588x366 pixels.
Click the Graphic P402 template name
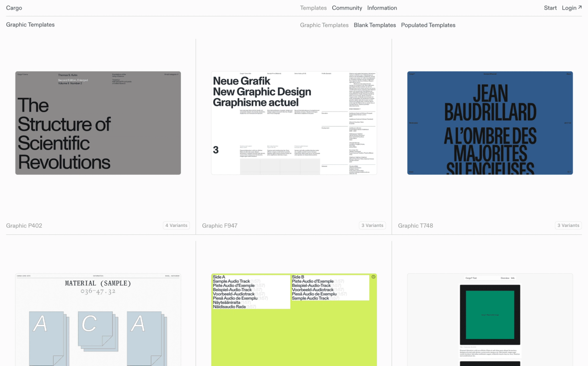coord(24,226)
